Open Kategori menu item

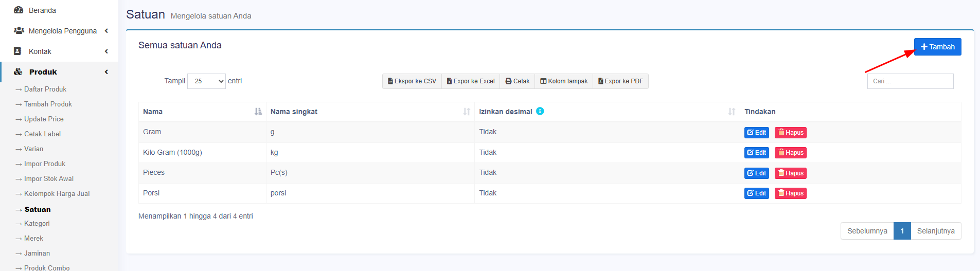click(37, 223)
